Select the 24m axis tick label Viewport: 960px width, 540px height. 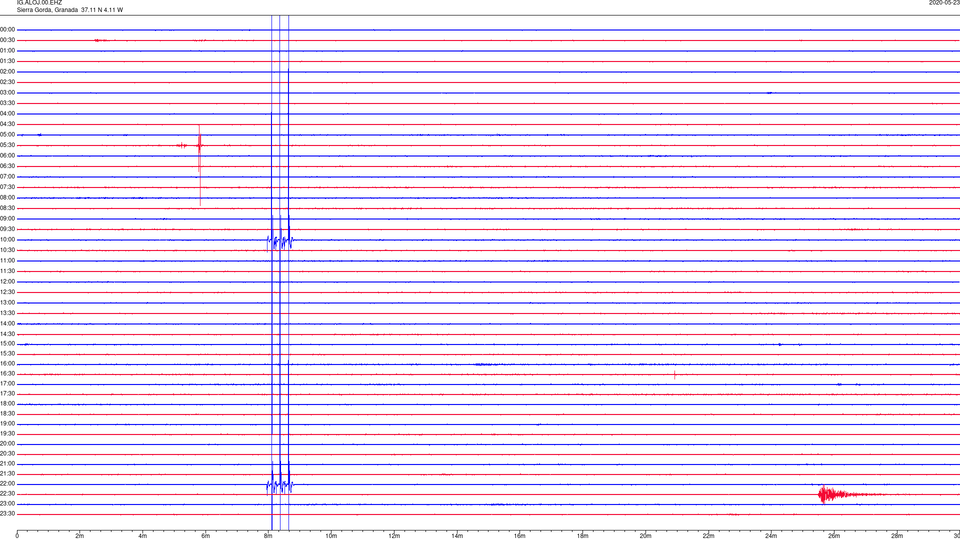771,536
